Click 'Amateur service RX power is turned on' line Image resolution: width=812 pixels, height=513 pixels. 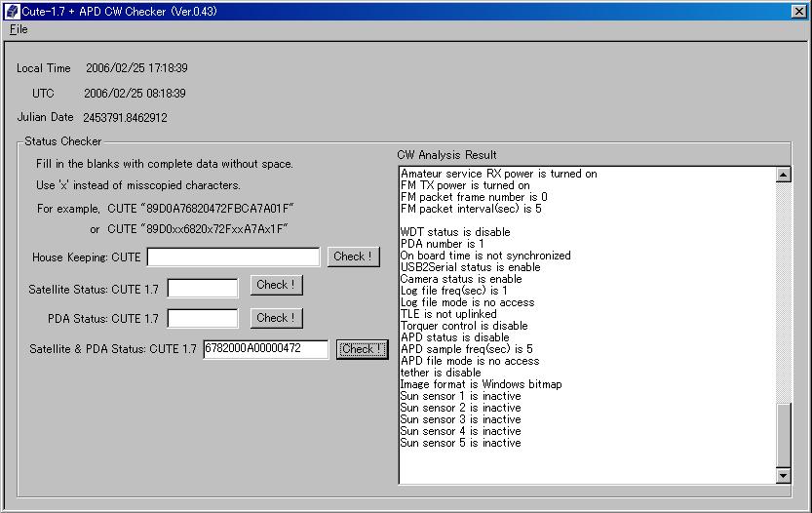[x=499, y=174]
